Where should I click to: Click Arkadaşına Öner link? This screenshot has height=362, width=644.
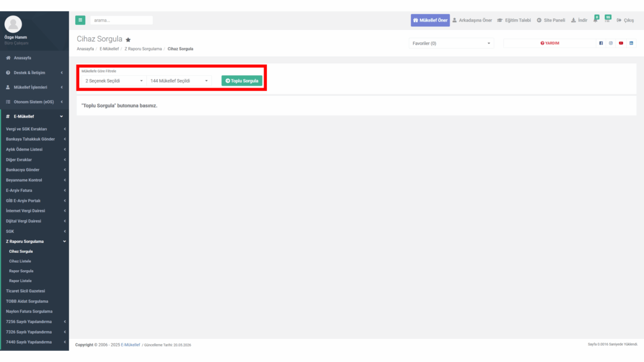(472, 20)
